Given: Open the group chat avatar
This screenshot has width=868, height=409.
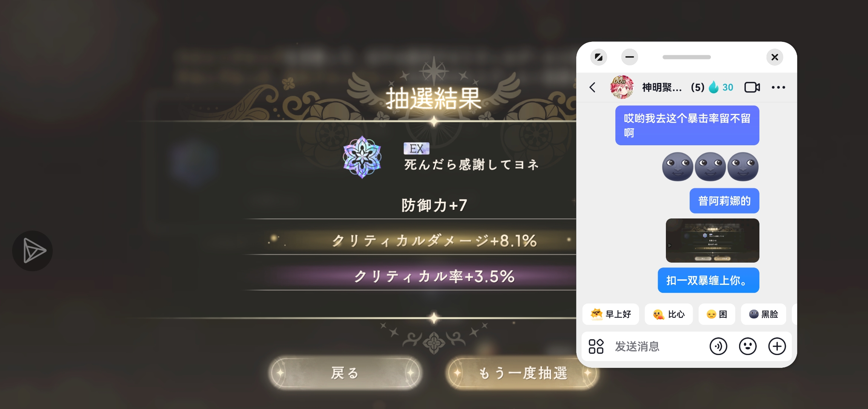Looking at the screenshot, I should point(622,87).
